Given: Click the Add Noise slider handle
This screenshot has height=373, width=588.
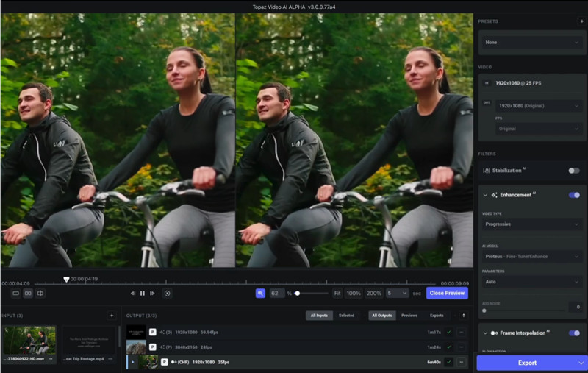Looking at the screenshot, I should point(484,310).
